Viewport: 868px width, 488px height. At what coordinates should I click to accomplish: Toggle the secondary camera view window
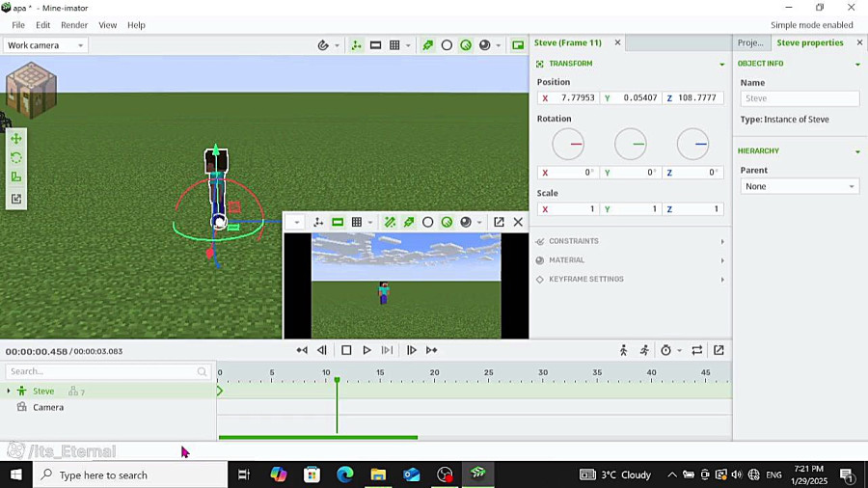[518, 45]
